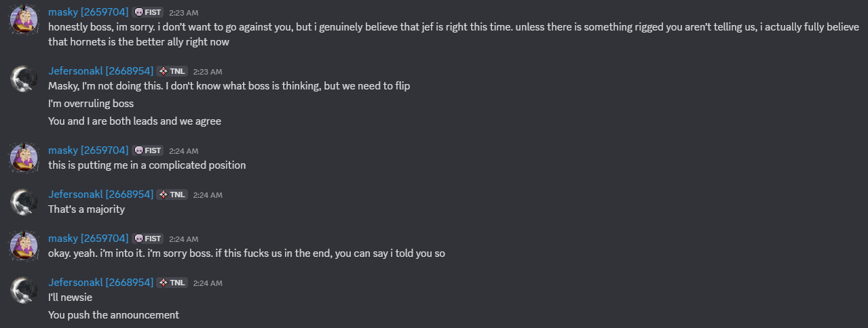Click Jefersonakl's avatar beside "Masky, I'm not doing this"
This screenshot has height=328, width=868.
tap(24, 79)
